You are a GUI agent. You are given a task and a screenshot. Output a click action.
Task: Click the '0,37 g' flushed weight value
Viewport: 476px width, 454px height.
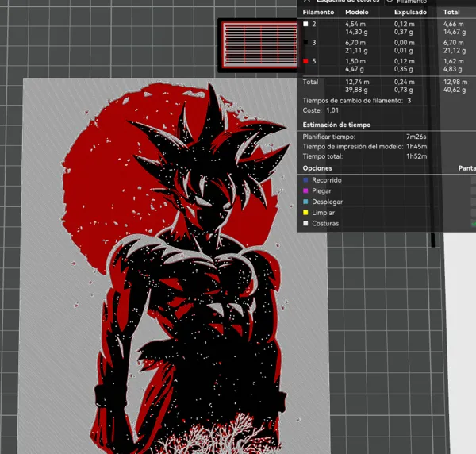click(x=404, y=32)
